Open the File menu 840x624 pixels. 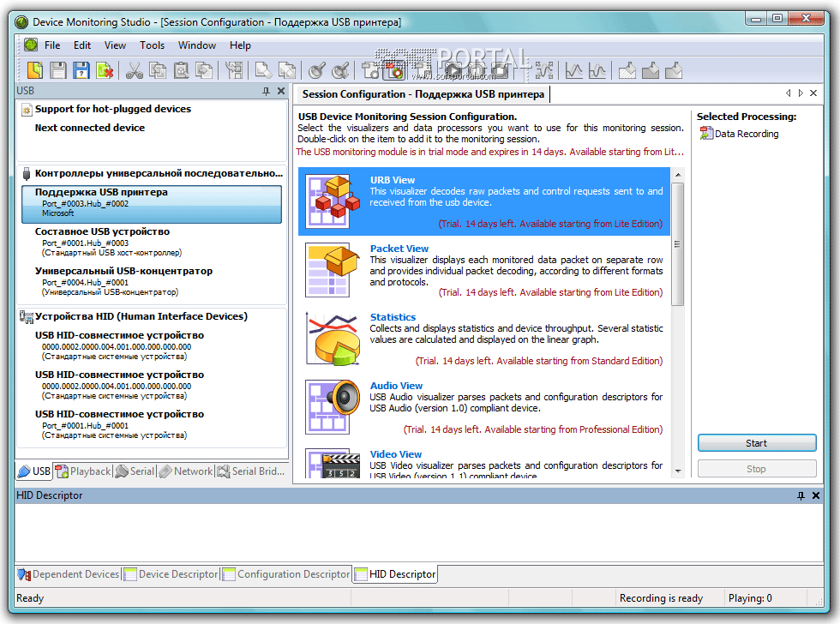pyautogui.click(x=52, y=45)
